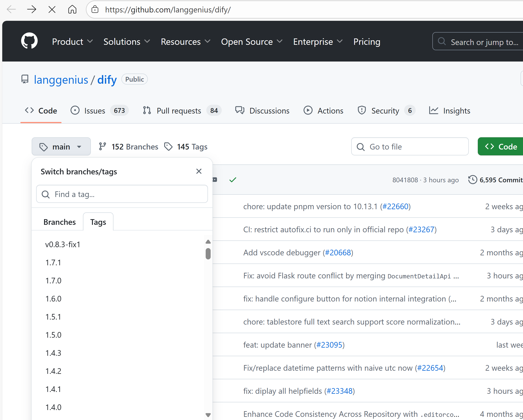Open the green Code dropdown button
The image size is (523, 420).
coord(501,146)
